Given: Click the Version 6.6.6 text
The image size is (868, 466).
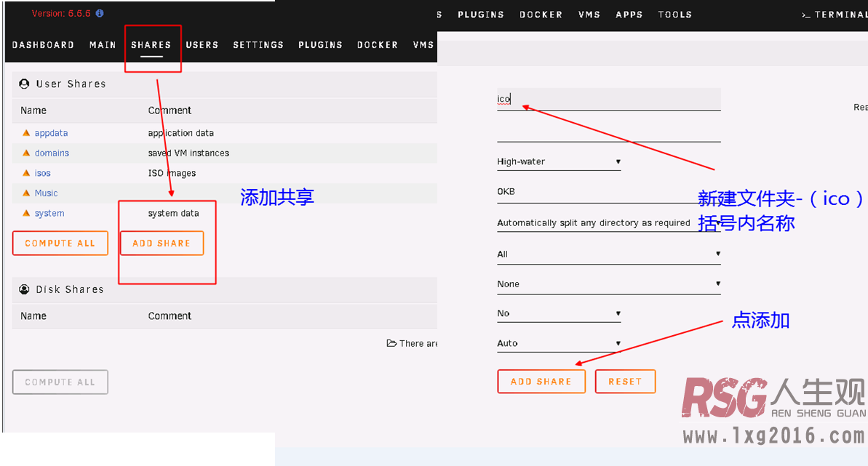Looking at the screenshot, I should click(x=61, y=13).
